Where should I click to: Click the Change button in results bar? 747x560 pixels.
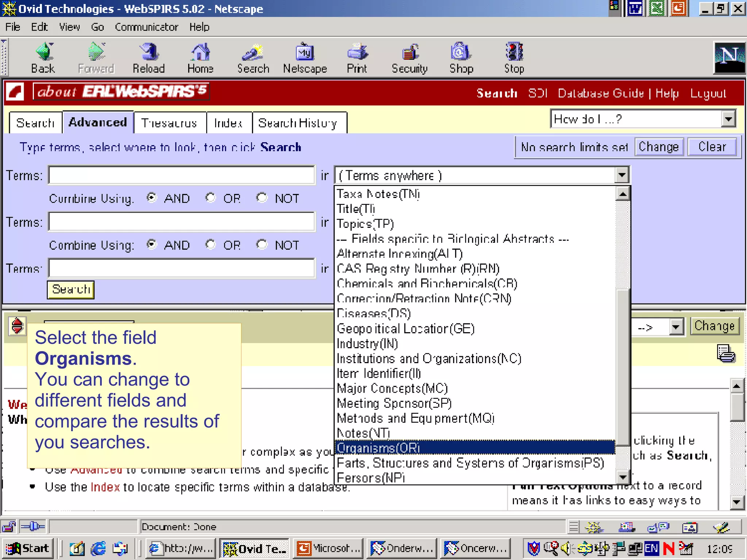coord(715,326)
